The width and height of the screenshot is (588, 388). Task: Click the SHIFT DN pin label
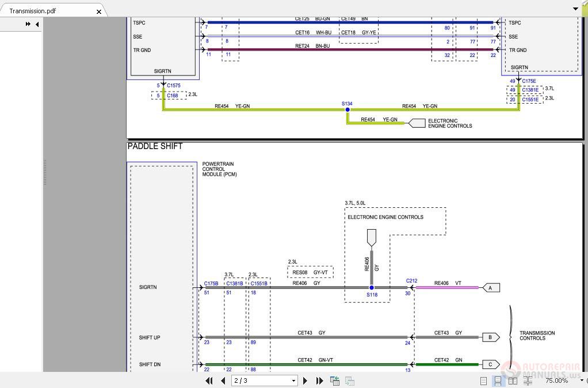click(150, 364)
